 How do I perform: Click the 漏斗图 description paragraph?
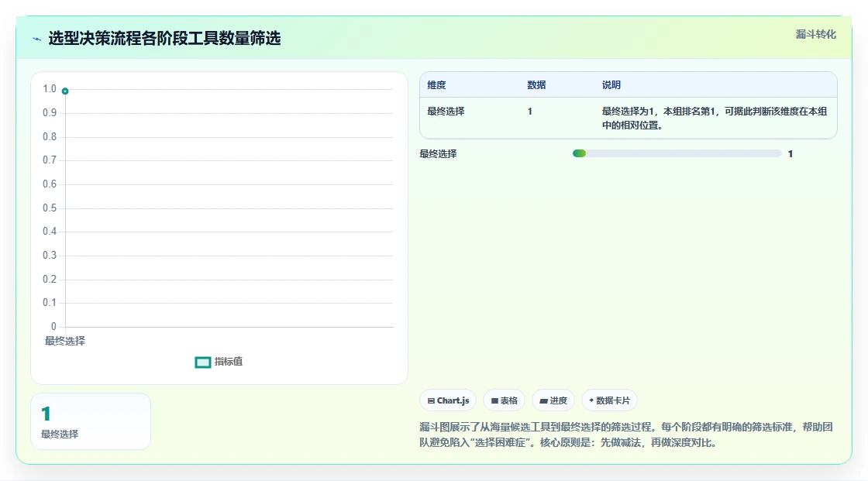point(626,435)
